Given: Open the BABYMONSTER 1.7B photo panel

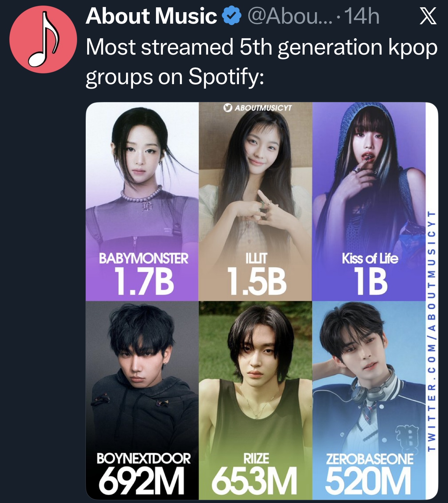Looking at the screenshot, I should click(142, 202).
